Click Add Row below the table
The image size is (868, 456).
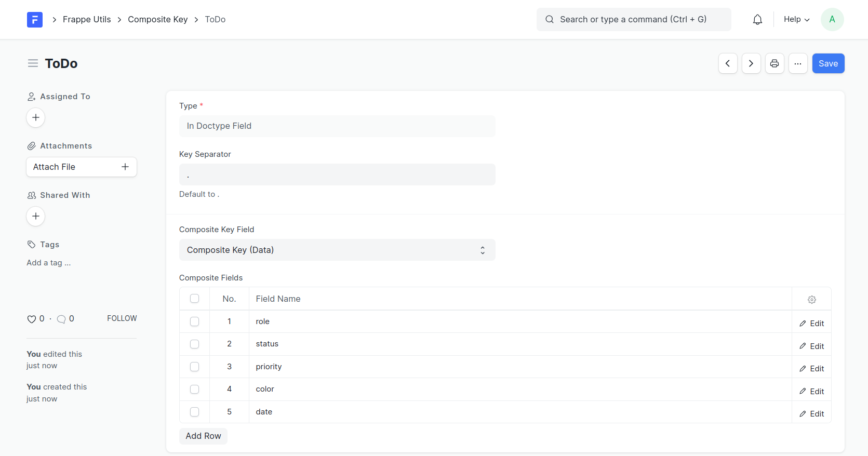[203, 436]
